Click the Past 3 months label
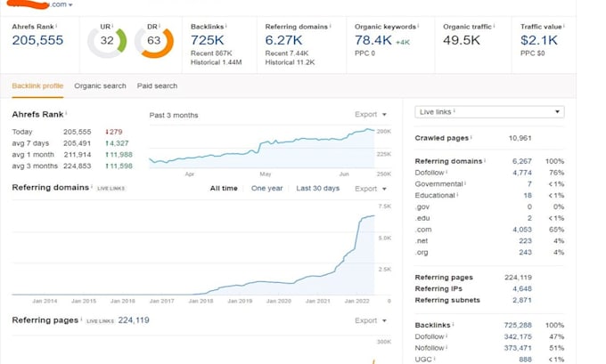The height and width of the screenshot is (364, 606). (x=174, y=115)
